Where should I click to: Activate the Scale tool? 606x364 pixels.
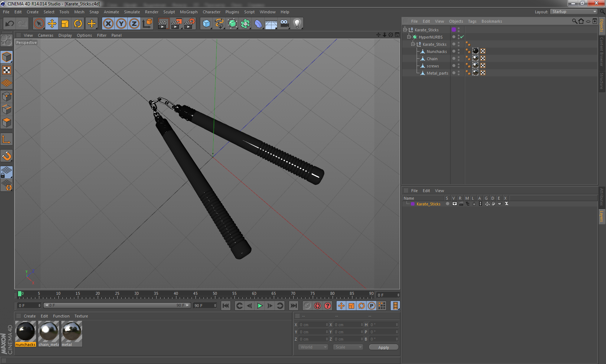pyautogui.click(x=65, y=24)
